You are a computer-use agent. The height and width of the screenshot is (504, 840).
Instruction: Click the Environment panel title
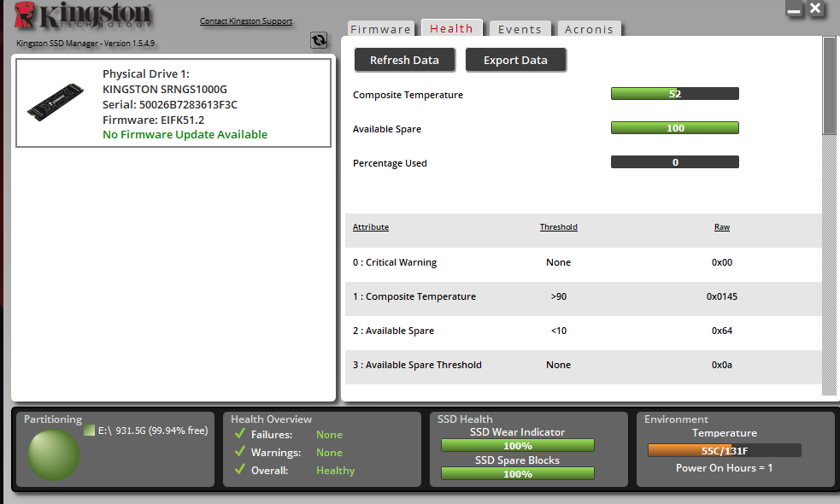[x=676, y=419]
